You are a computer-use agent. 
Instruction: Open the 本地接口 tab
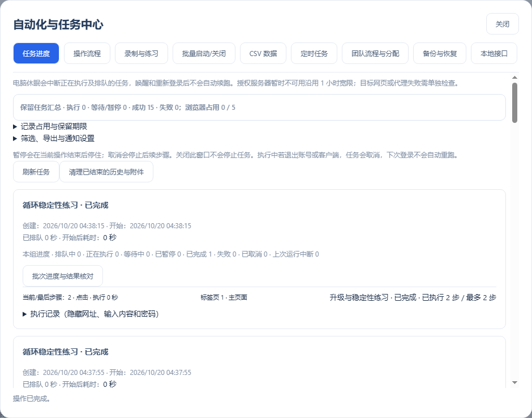[x=494, y=53]
